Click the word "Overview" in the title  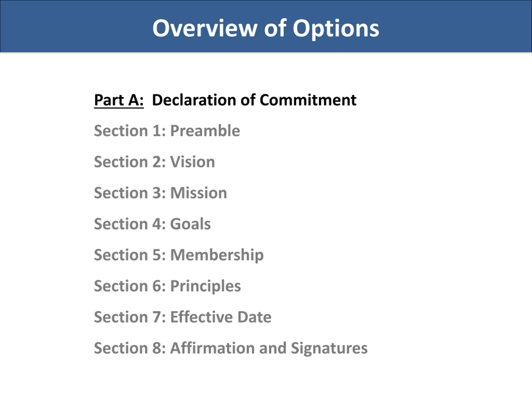click(205, 28)
